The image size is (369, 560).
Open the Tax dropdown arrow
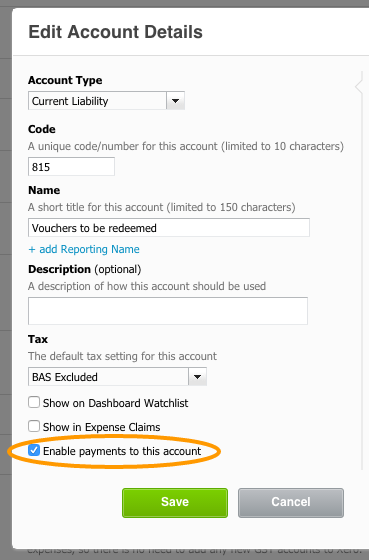click(x=198, y=377)
